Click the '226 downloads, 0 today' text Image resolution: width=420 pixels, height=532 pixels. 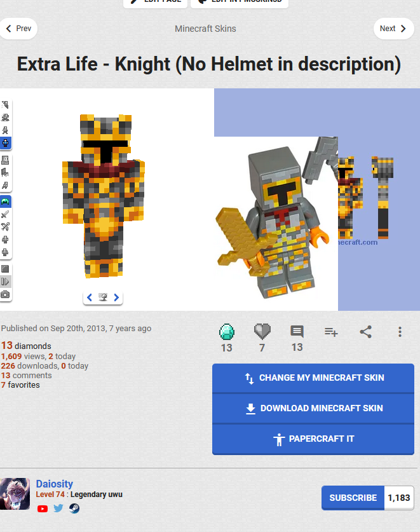coord(44,365)
